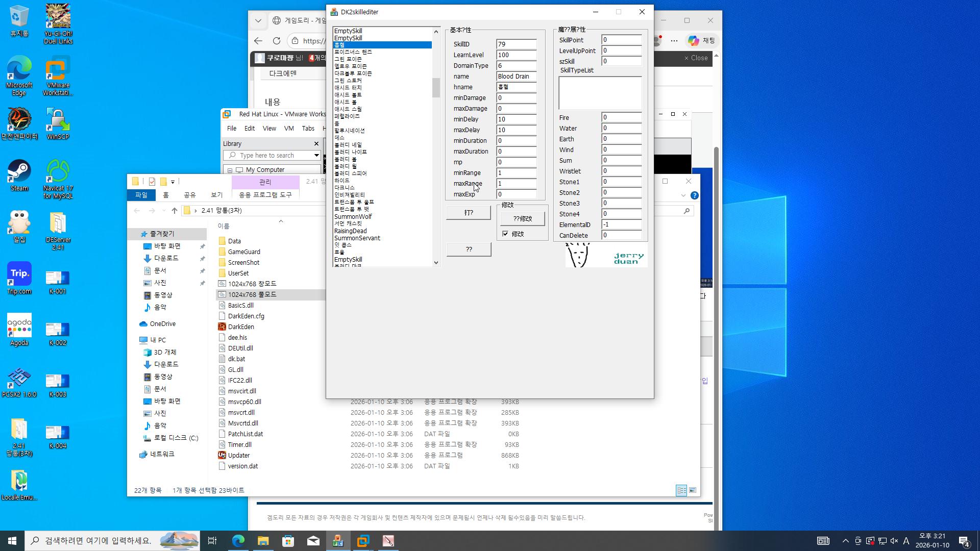Expand File Explorer ribbon chevron

[x=683, y=195]
